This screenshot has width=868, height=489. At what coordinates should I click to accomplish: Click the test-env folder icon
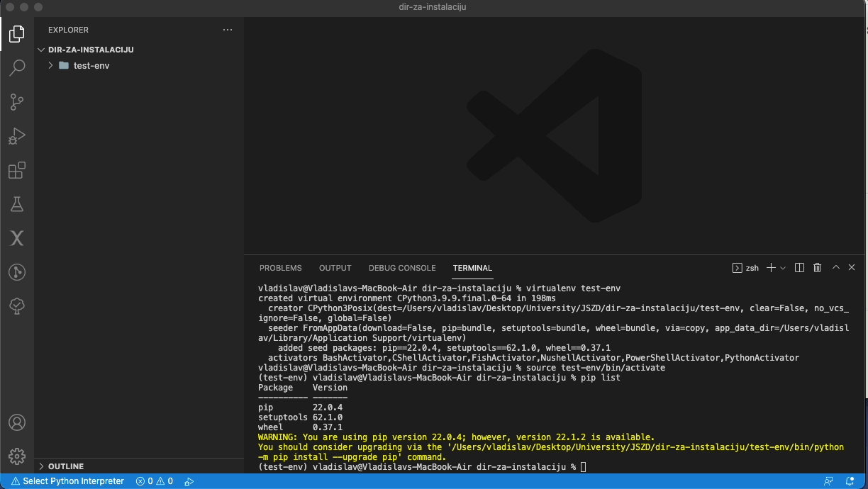pyautogui.click(x=64, y=65)
